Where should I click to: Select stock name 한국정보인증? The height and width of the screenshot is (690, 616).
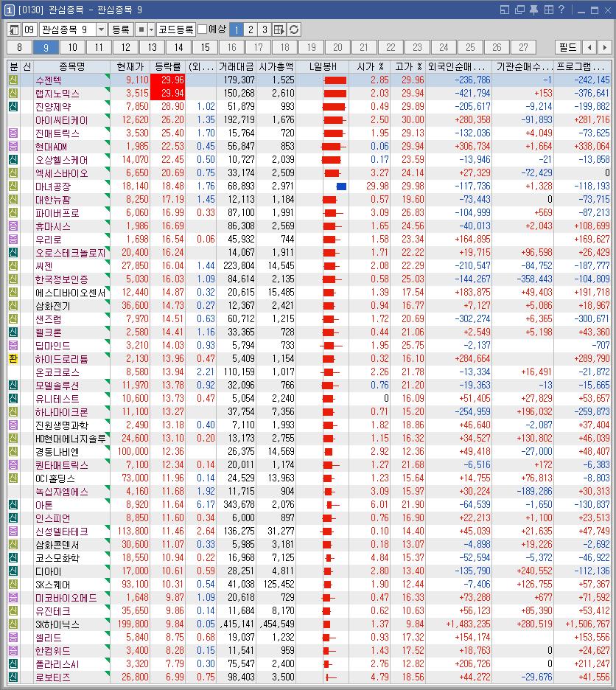[62, 279]
